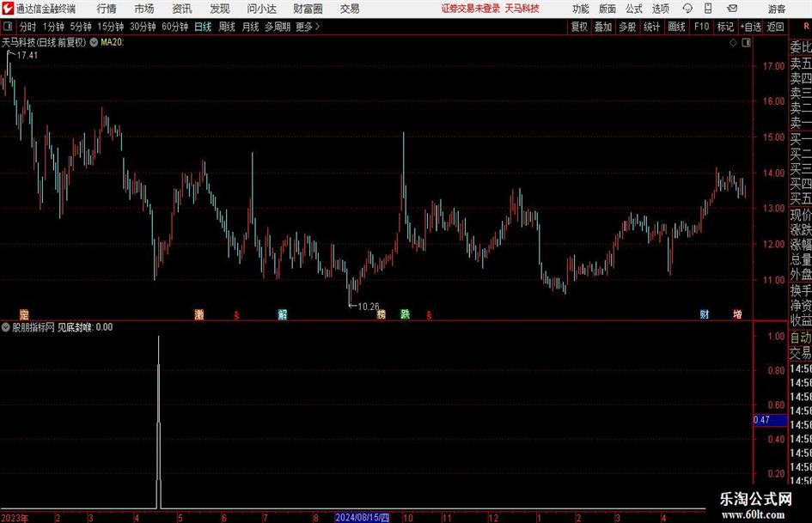Viewport: 812px width, 523px height.
Task: Switch to 60分钟 period tab
Action: click(x=175, y=27)
